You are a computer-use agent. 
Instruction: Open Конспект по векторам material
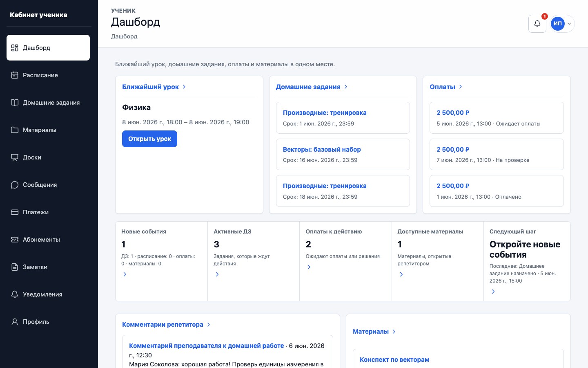(x=394, y=360)
